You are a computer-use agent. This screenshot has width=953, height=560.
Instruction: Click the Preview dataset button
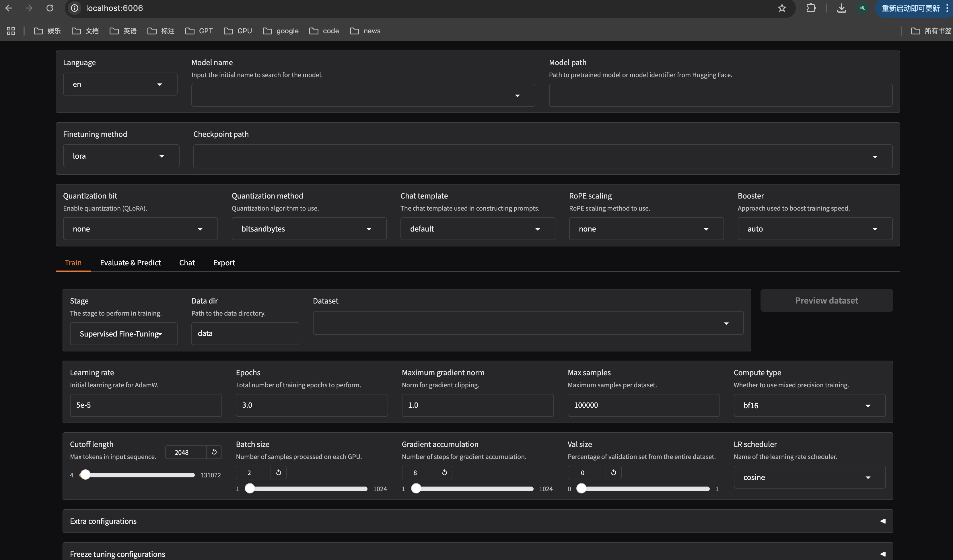(x=826, y=301)
